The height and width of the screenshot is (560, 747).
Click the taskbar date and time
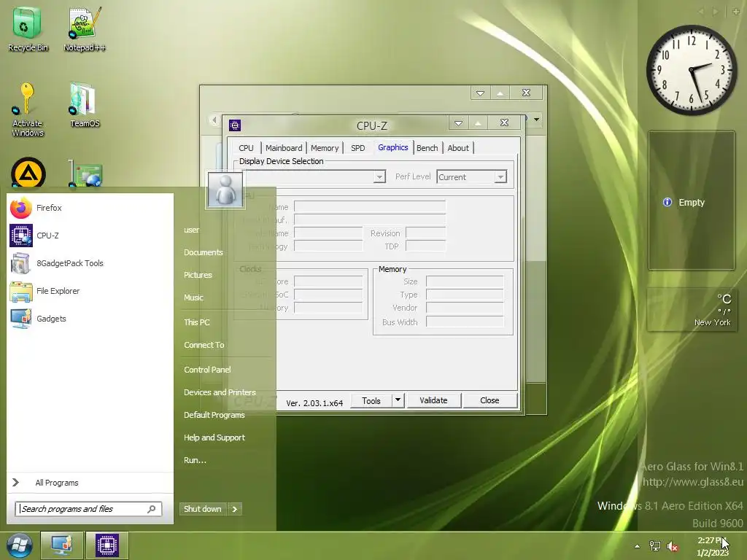tap(713, 547)
